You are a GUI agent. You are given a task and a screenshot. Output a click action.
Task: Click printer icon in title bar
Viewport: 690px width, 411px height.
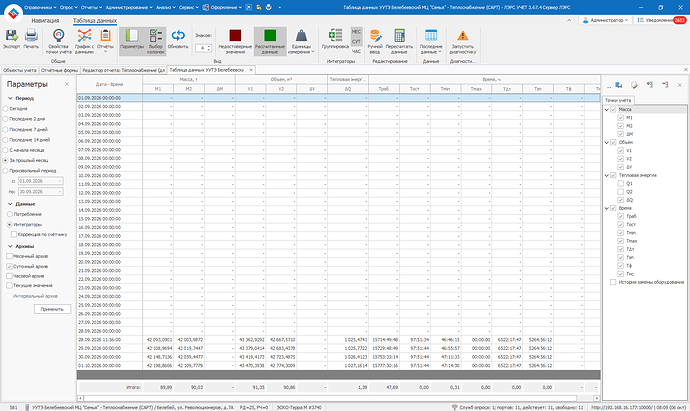269,7
